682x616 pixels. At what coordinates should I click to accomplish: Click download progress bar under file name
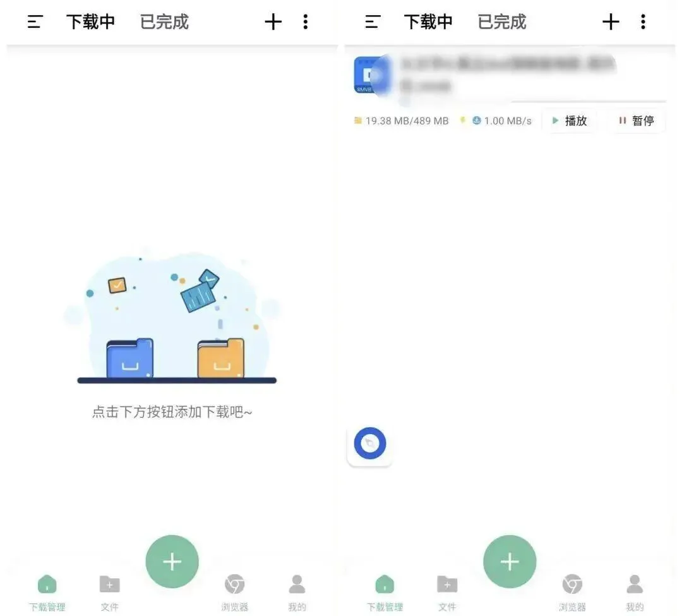tap(588, 101)
